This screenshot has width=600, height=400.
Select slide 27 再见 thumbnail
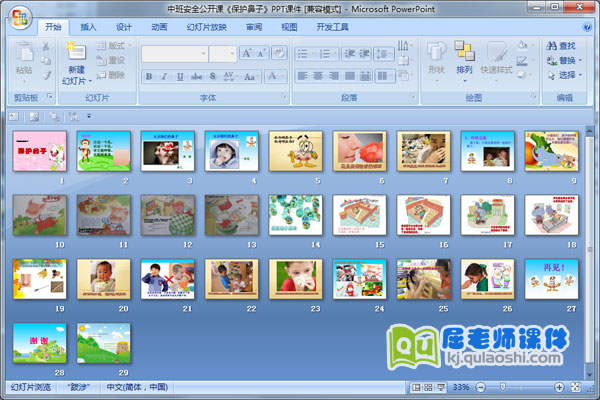point(551,279)
